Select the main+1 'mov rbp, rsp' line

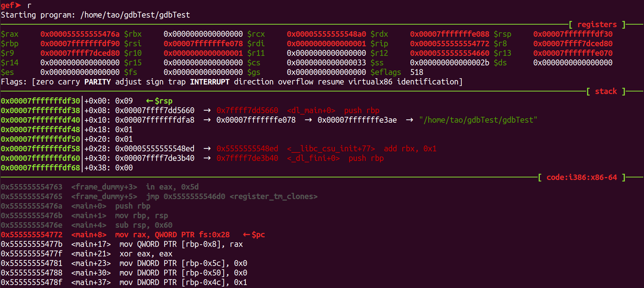tap(84, 215)
